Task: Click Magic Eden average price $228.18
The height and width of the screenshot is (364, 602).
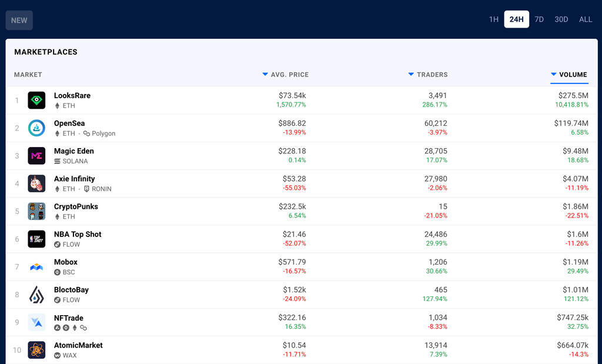Action: 292,151
